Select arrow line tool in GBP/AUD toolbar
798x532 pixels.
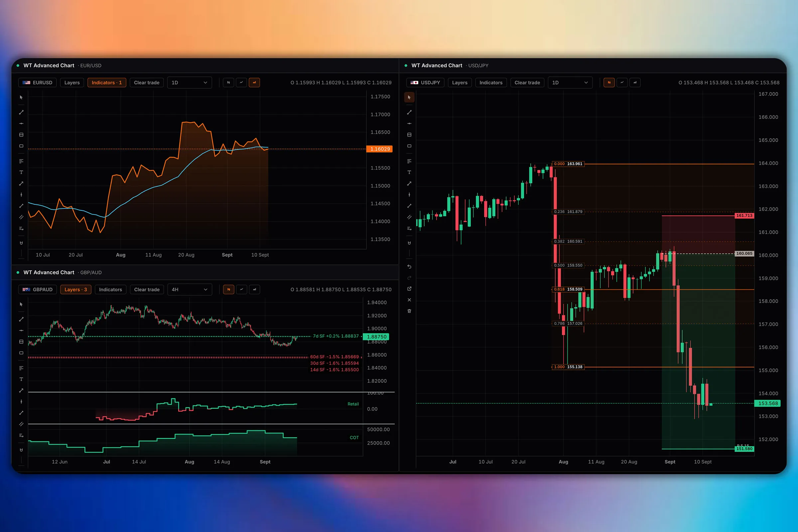[21, 390]
